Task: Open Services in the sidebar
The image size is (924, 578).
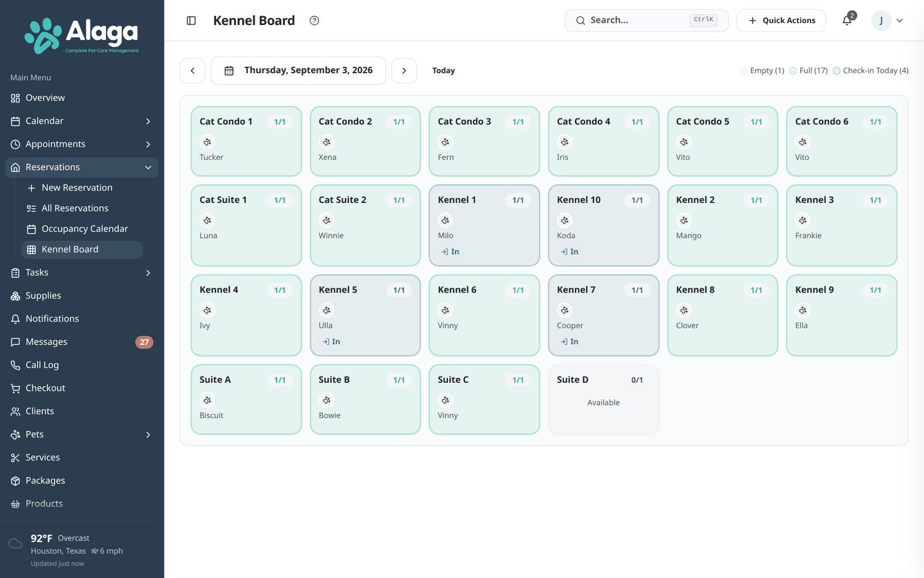Action: pyautogui.click(x=81, y=458)
